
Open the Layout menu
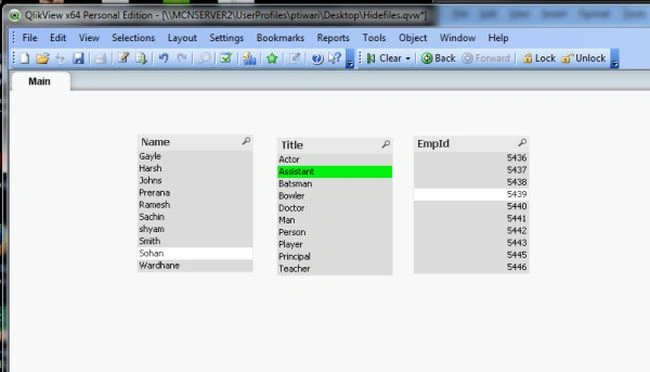click(182, 38)
